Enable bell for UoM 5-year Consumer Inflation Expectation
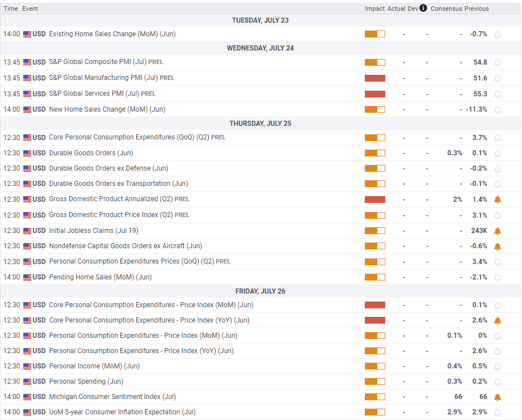 click(x=498, y=413)
